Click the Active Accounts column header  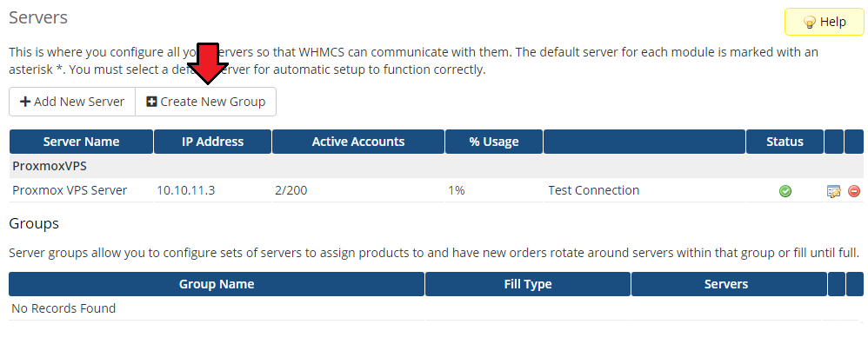(358, 142)
